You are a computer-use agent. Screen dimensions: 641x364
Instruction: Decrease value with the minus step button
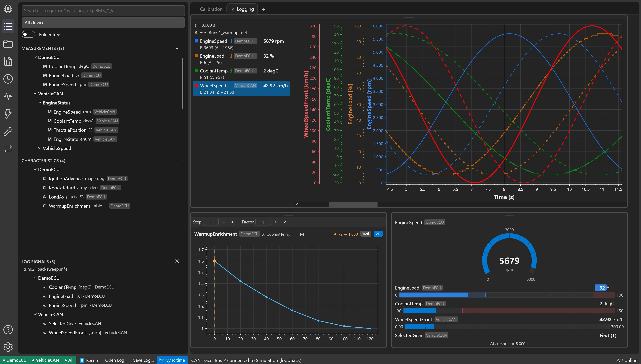pyautogui.click(x=224, y=222)
